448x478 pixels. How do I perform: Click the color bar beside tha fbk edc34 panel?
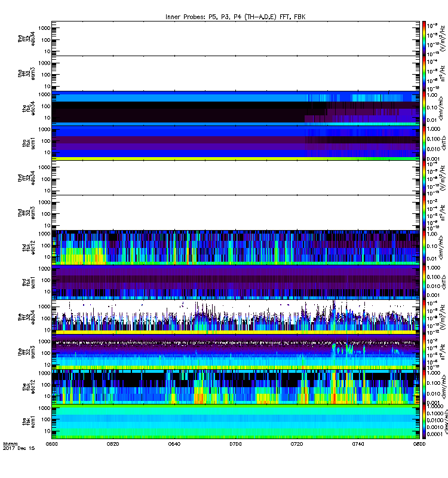(x=424, y=108)
